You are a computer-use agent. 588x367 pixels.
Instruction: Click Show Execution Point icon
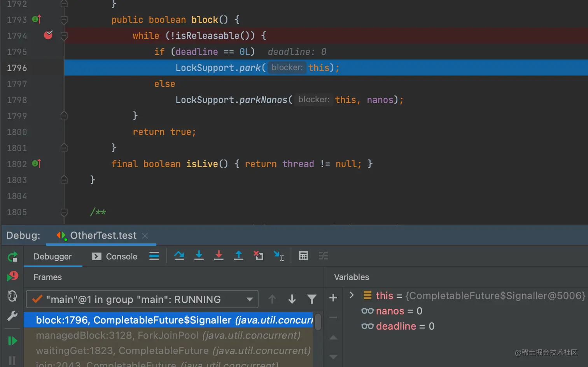click(x=154, y=256)
